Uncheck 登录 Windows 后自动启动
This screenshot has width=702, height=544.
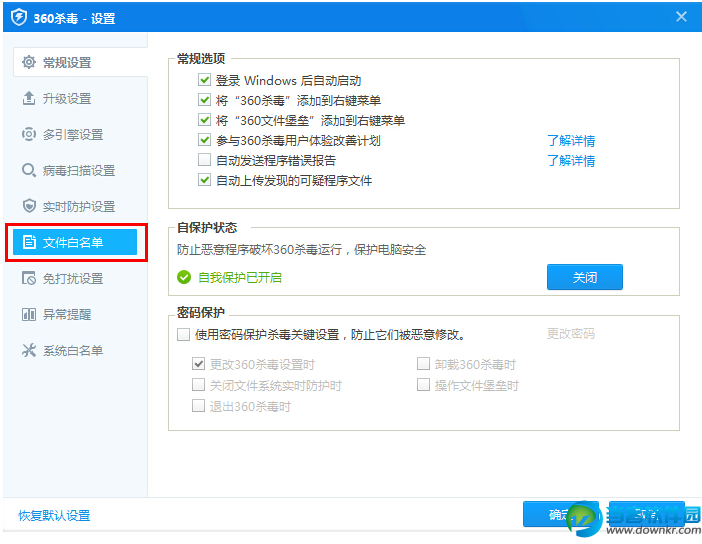tap(204, 80)
